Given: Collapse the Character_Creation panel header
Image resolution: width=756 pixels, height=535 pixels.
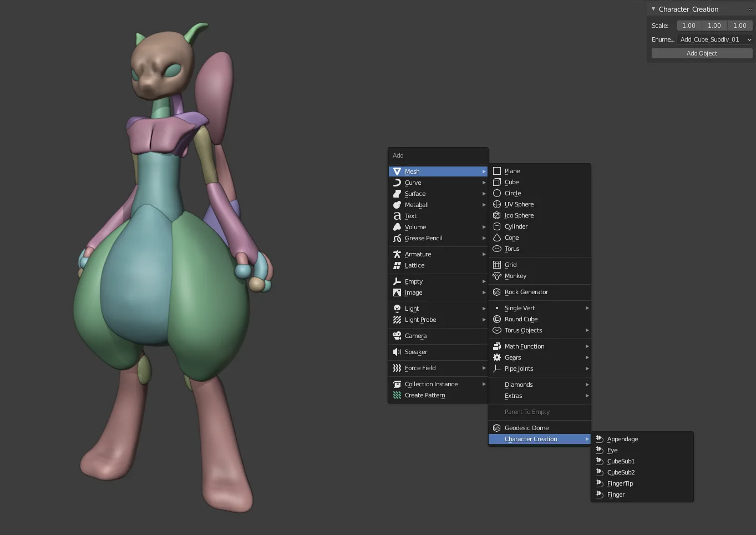Looking at the screenshot, I should (x=653, y=9).
